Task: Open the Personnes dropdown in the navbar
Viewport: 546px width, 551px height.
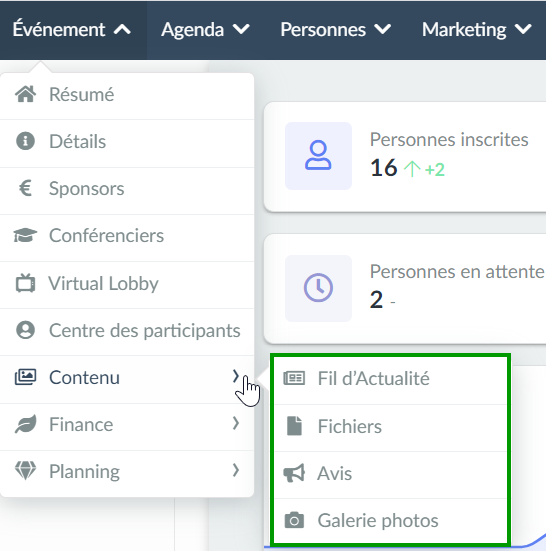Action: pos(336,30)
